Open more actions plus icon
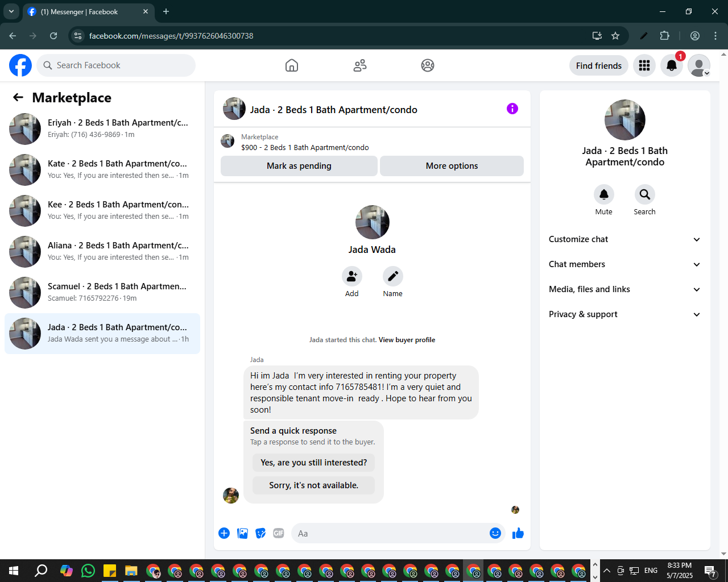The height and width of the screenshot is (582, 728). (x=224, y=533)
